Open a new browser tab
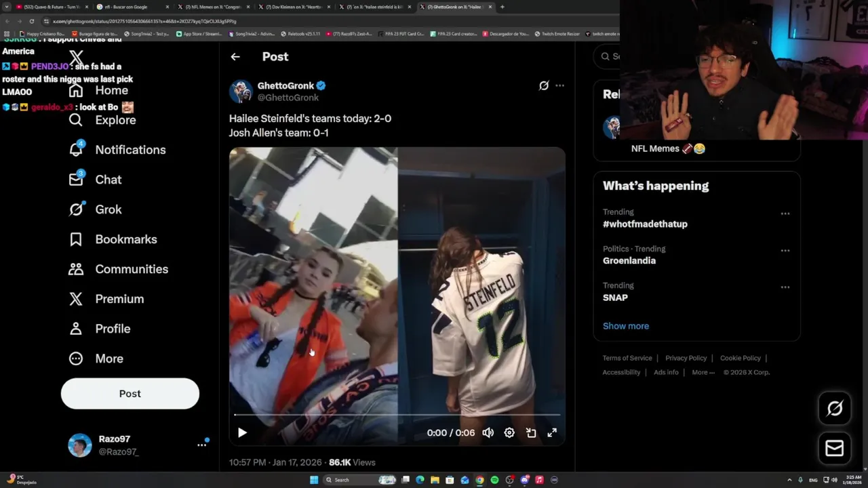868x488 pixels. click(x=502, y=7)
